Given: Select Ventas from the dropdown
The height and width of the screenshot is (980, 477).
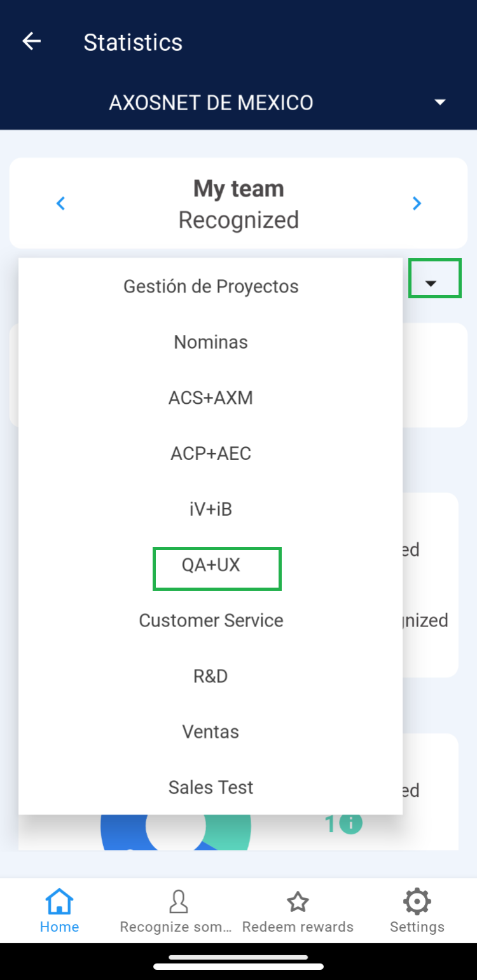Looking at the screenshot, I should coord(211,732).
